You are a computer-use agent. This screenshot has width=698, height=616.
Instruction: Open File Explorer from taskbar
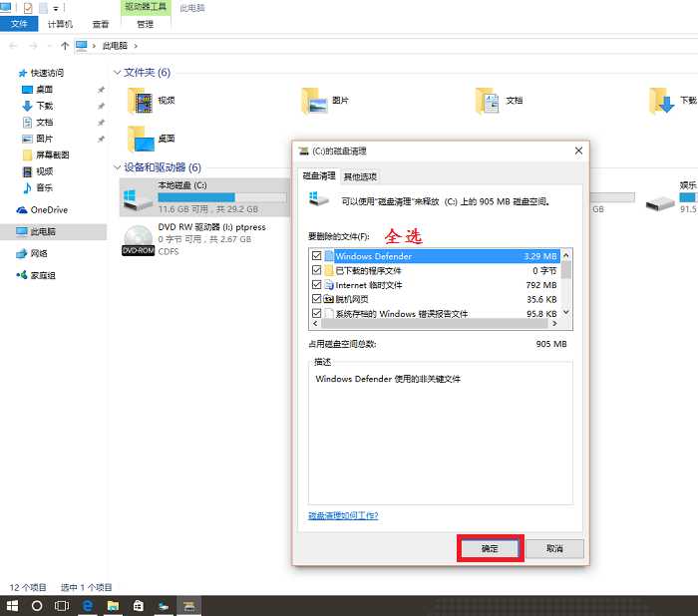(113, 606)
